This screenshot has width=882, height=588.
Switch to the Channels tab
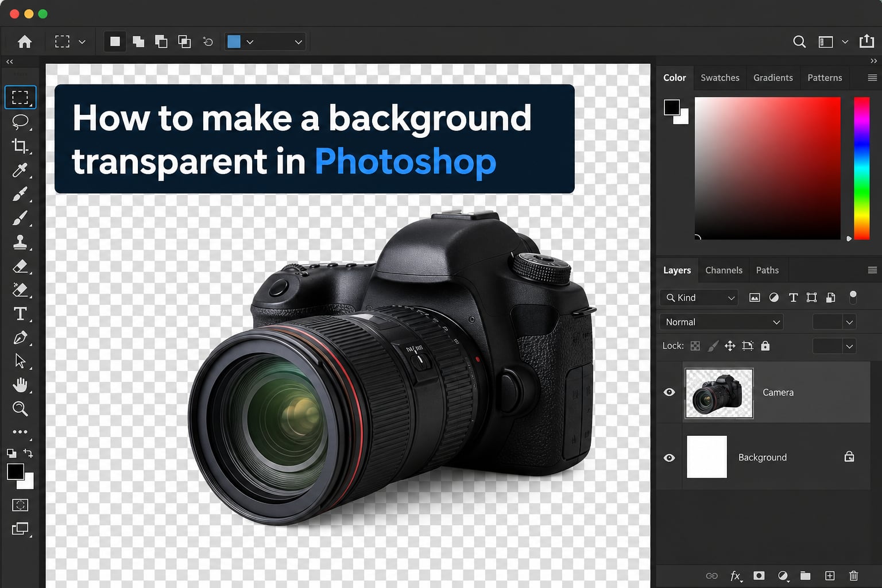724,270
